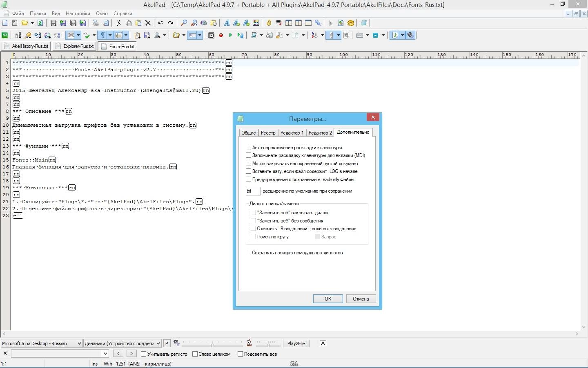The image size is (588, 368).
Task: Click the Cut scissors icon
Action: pos(118,23)
